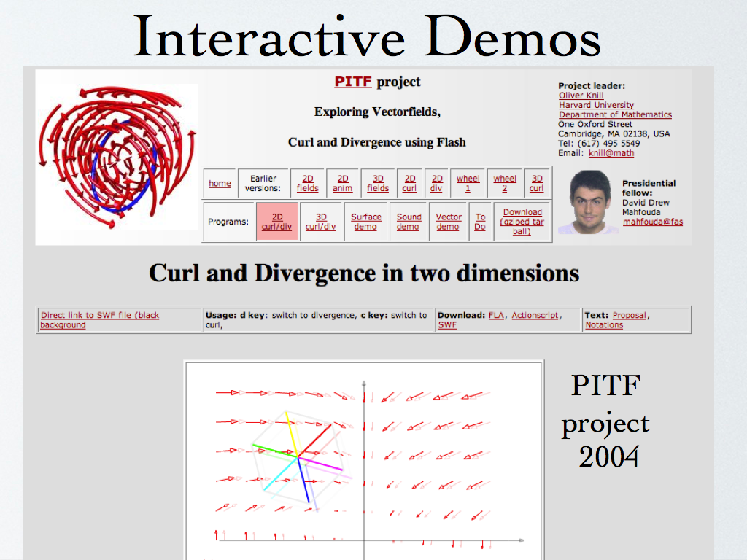
Task: Open the PITF project title link
Action: coord(353,82)
